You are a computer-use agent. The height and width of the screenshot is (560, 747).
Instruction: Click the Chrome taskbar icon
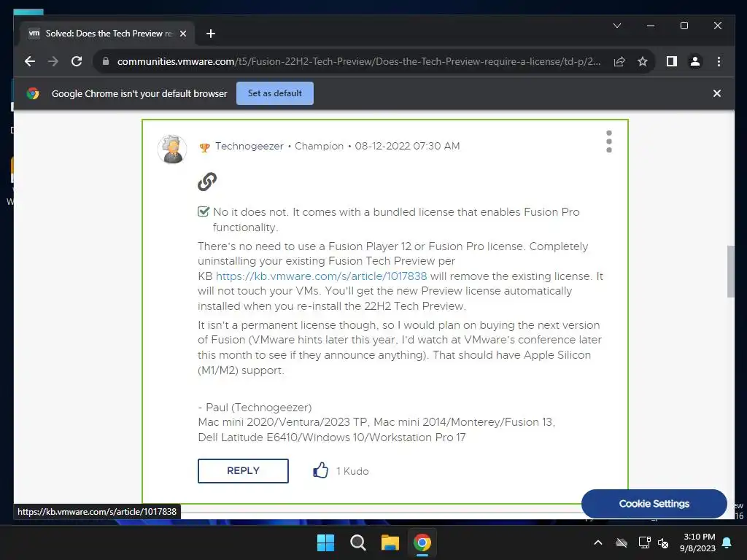click(x=422, y=542)
